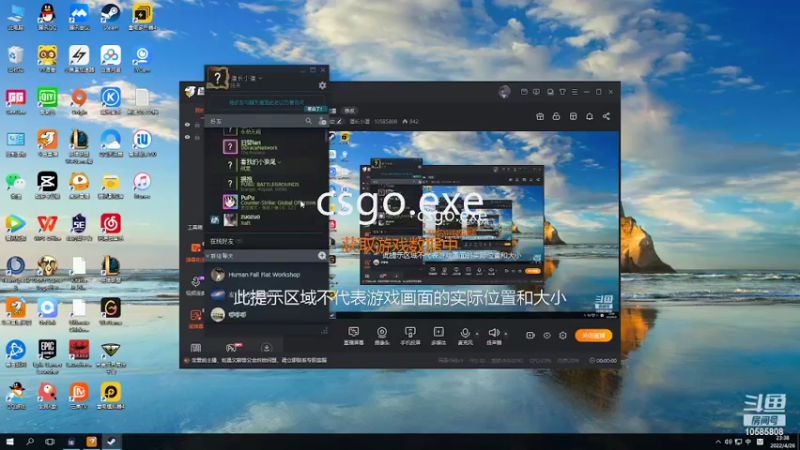Open the WeChat desktop icon
800x450 pixels.
[x=15, y=184]
